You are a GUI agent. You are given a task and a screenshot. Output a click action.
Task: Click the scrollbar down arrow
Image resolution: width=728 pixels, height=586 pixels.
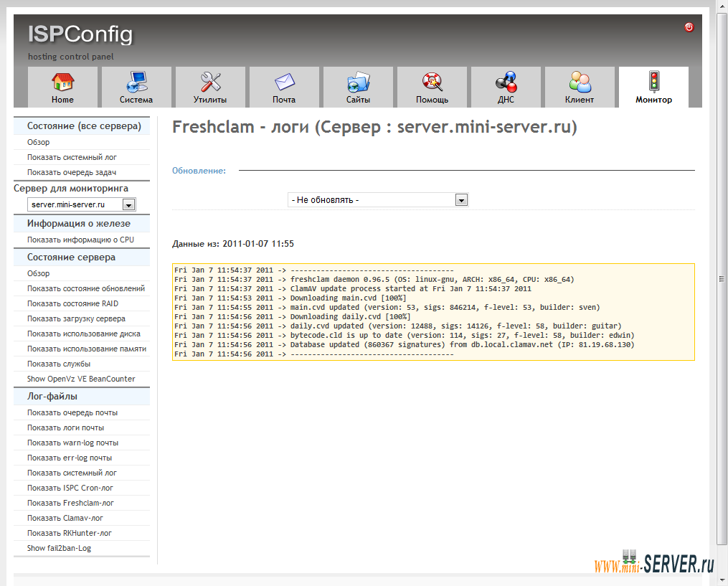coord(722,580)
